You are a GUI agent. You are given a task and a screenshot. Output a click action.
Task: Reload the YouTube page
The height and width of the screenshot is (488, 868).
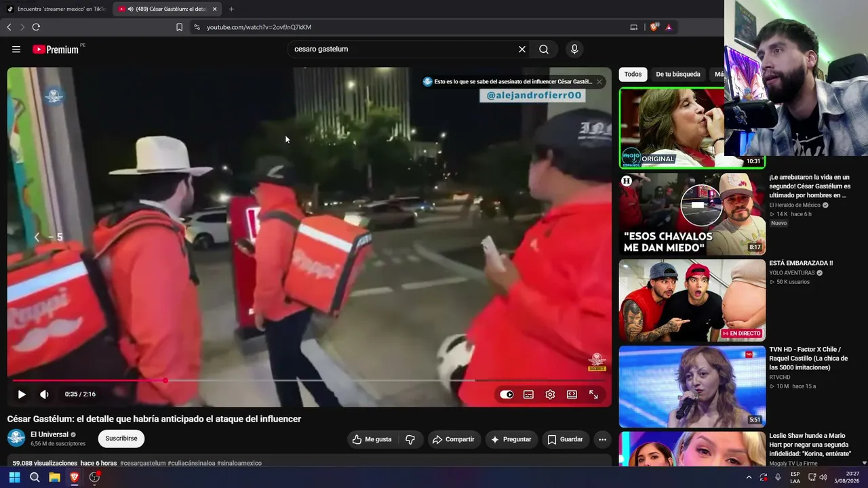click(36, 27)
